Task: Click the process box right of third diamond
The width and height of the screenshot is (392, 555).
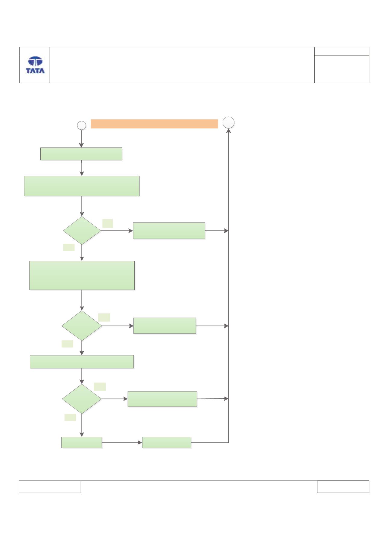Action: click(162, 399)
